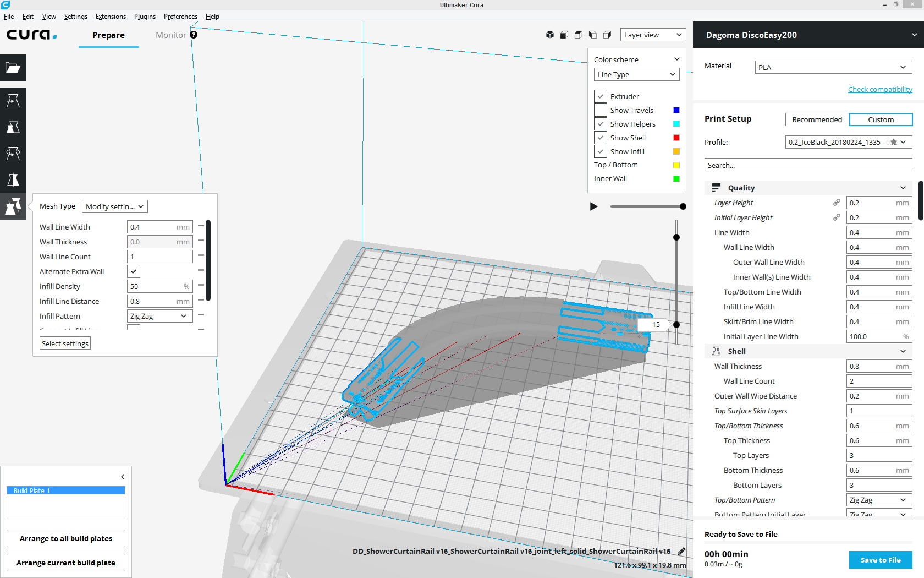Switch to the Monitor tab
Viewport: 924px width, 578px height.
tap(170, 35)
